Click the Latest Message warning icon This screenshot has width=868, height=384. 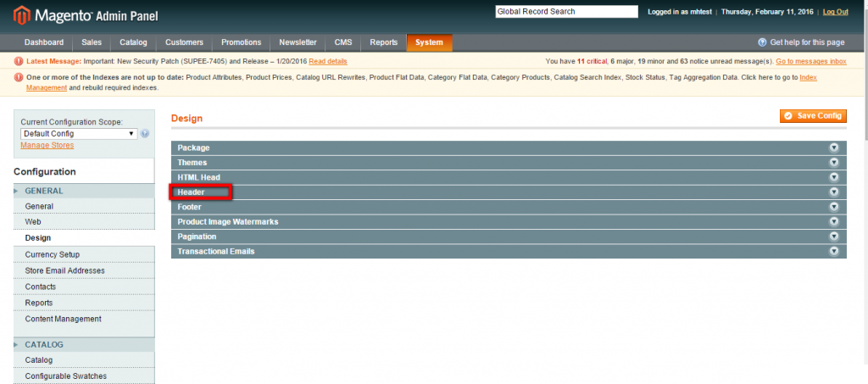tap(19, 61)
